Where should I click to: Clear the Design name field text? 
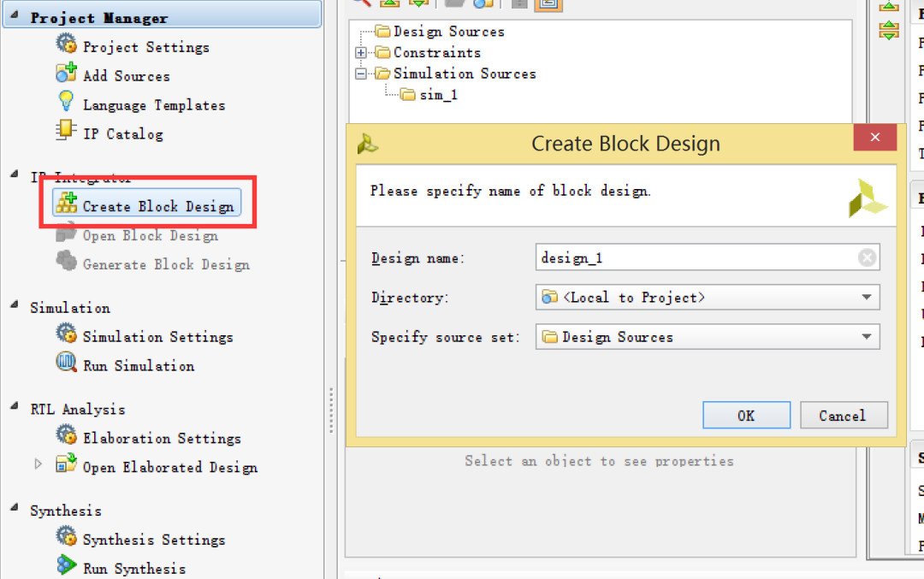pyautogui.click(x=866, y=257)
